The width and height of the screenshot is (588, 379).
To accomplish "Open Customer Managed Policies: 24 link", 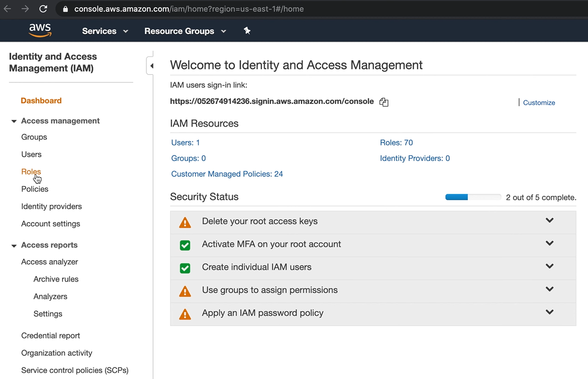I will click(227, 174).
